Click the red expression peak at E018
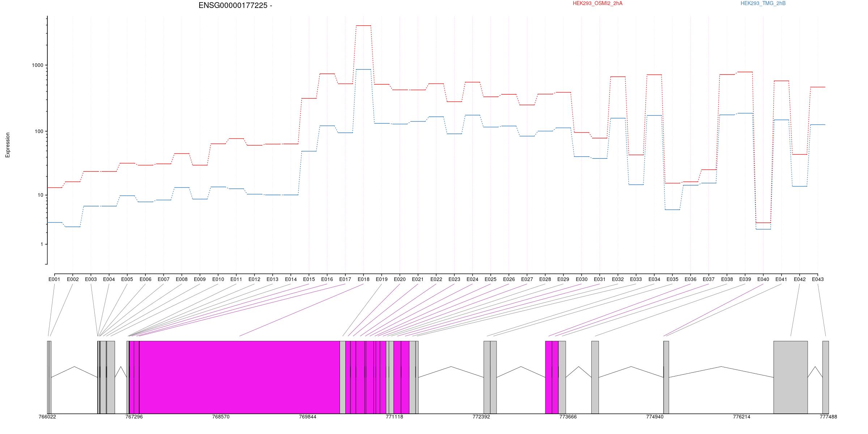The width and height of the screenshot is (868, 434). 363,26
